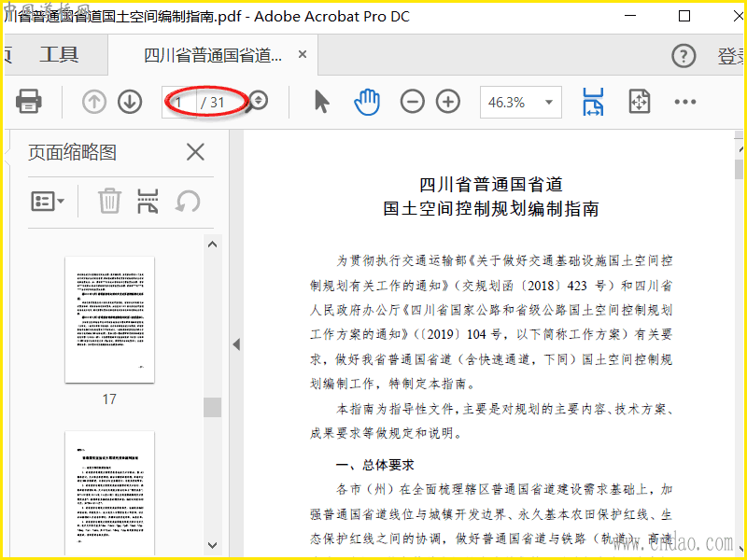Open the 46.3% zoom level dropdown
Image resolution: width=747 pixels, height=560 pixels.
click(521, 102)
